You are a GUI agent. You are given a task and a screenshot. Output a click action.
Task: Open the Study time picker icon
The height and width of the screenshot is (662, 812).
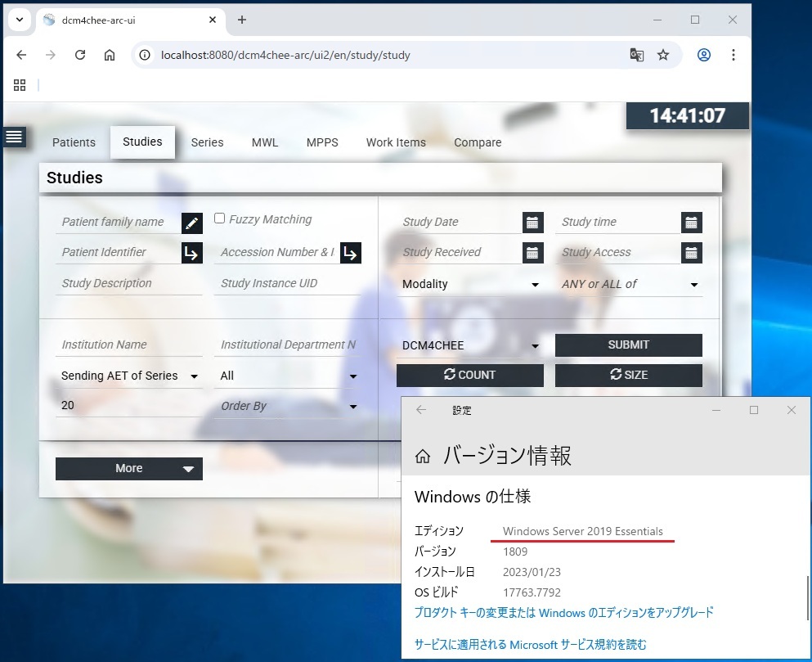coord(691,223)
